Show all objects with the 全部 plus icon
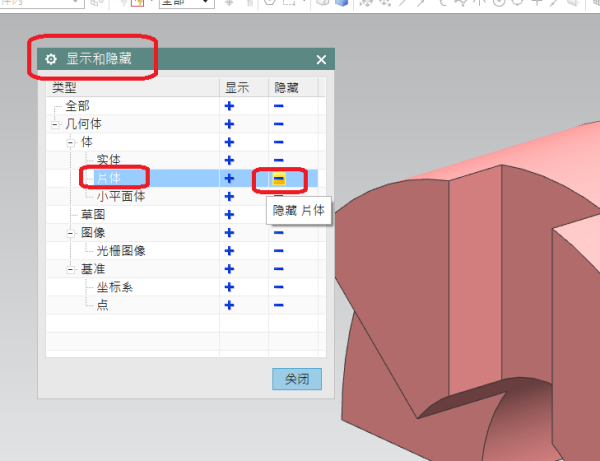Viewport: 600px width, 461px height. coord(229,106)
